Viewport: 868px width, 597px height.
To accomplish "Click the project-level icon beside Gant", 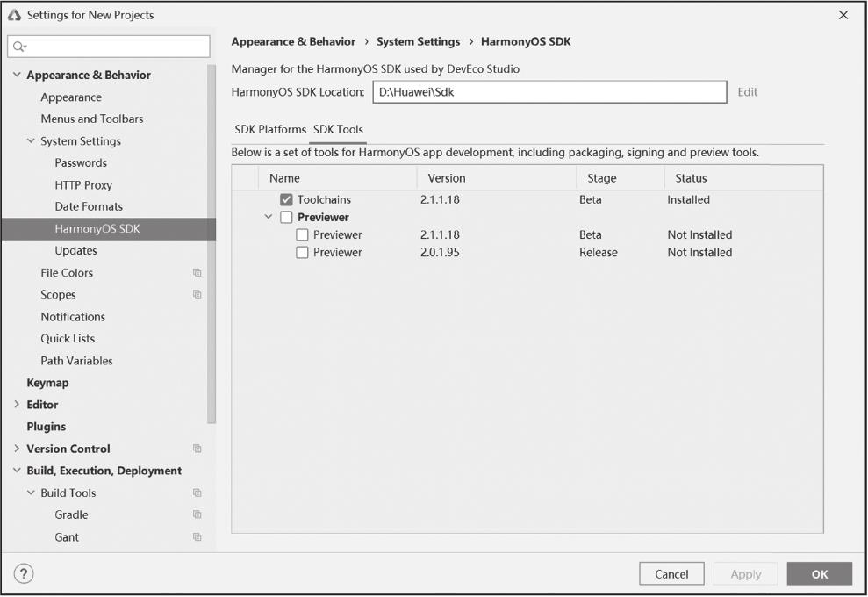I will (197, 537).
